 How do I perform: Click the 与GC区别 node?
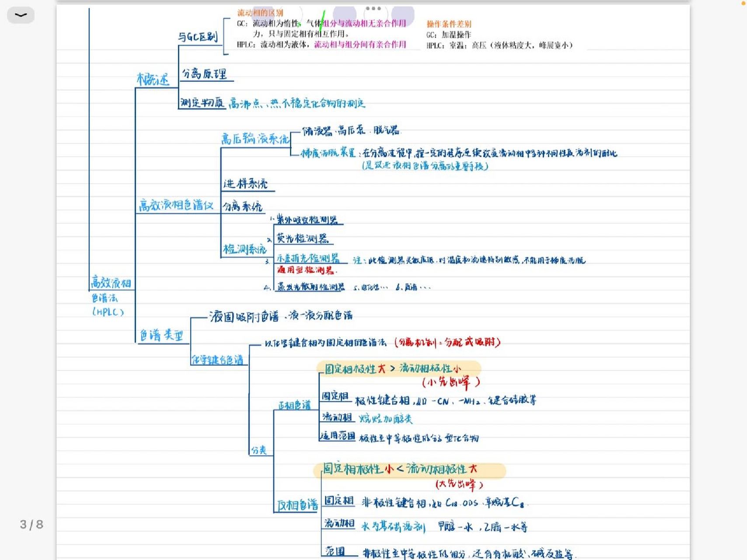[x=198, y=37]
